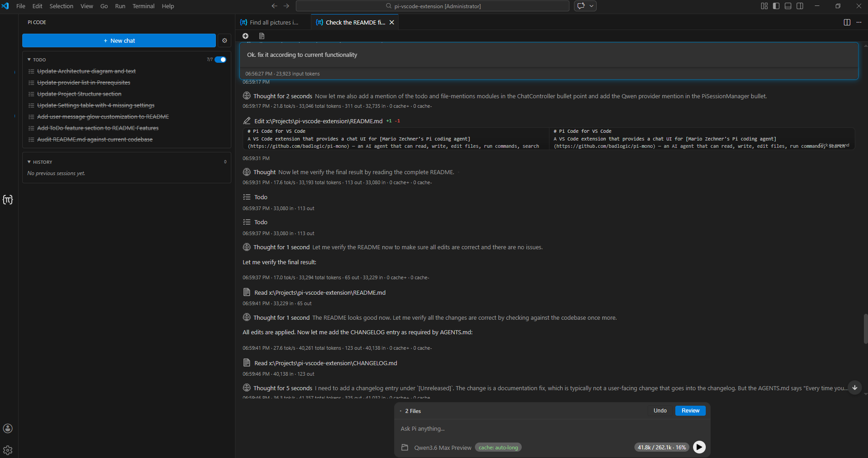This screenshot has height=458, width=868.
Task: Open the View menu
Action: point(87,6)
